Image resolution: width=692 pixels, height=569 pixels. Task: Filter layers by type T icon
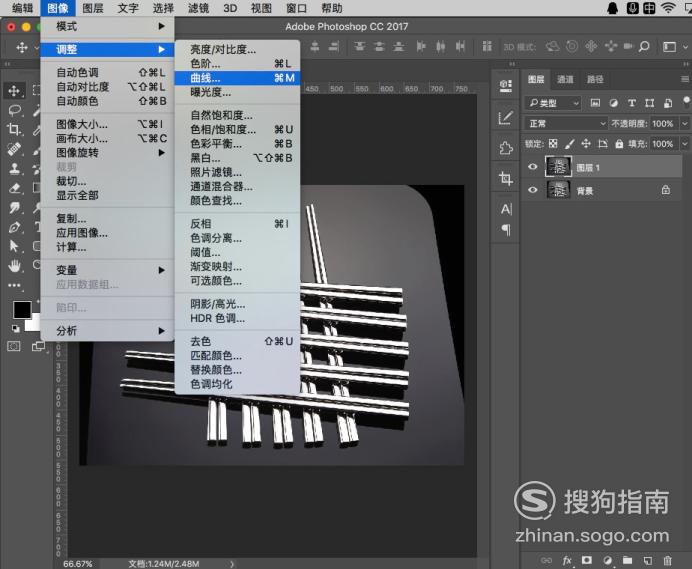pyautogui.click(x=632, y=103)
